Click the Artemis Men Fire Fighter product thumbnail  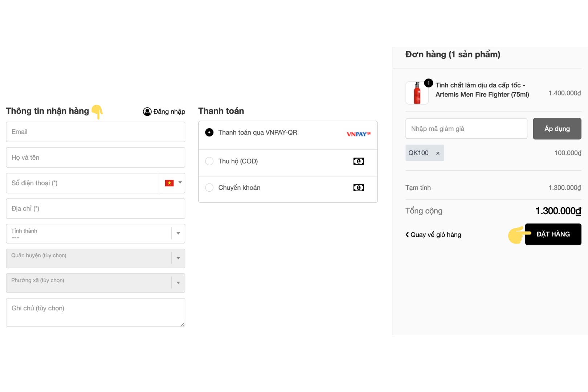tap(417, 93)
